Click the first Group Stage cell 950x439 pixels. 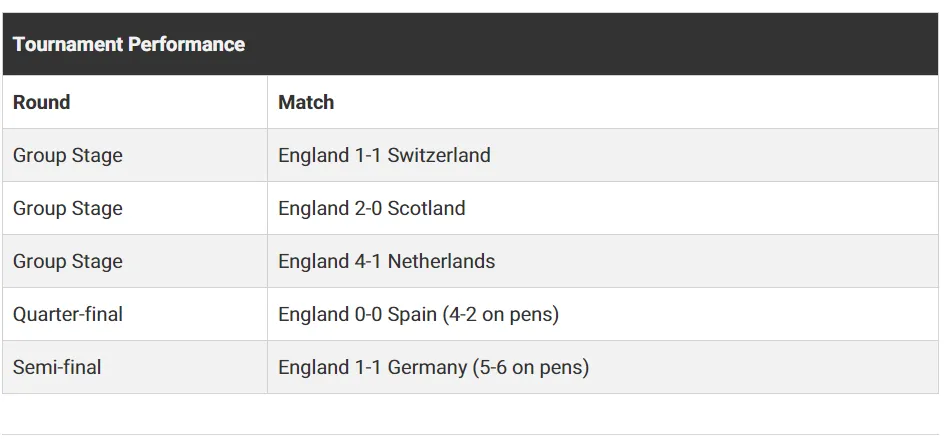click(x=135, y=155)
